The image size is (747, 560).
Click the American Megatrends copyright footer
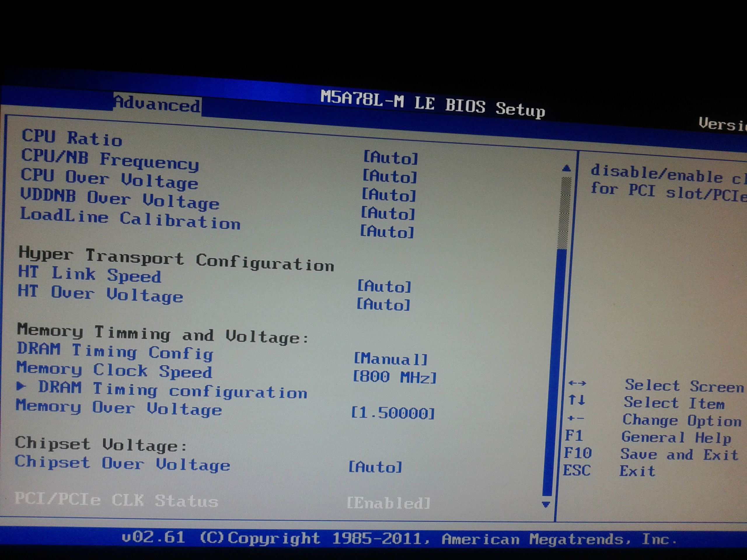tap(399, 539)
